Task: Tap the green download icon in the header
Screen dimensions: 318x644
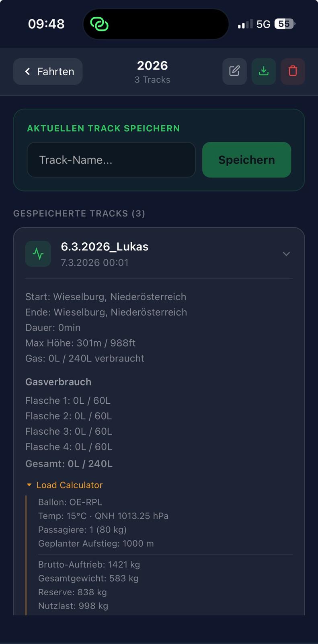Action: click(264, 71)
